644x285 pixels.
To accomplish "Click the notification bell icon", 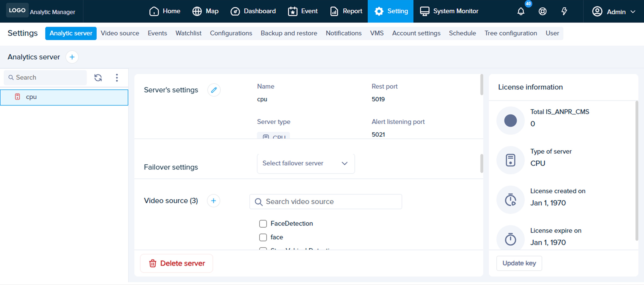I will [521, 11].
